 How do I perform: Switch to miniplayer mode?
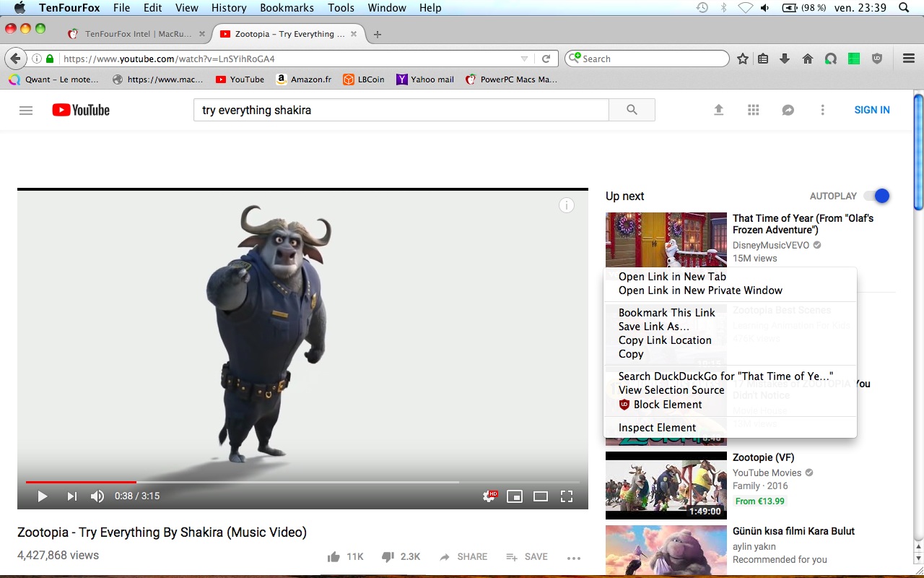pyautogui.click(x=515, y=496)
